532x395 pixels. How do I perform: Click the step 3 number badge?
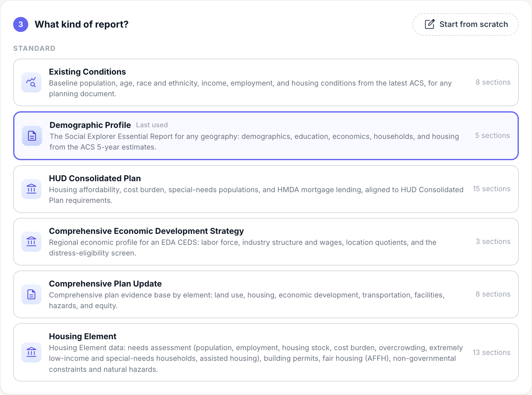click(21, 24)
